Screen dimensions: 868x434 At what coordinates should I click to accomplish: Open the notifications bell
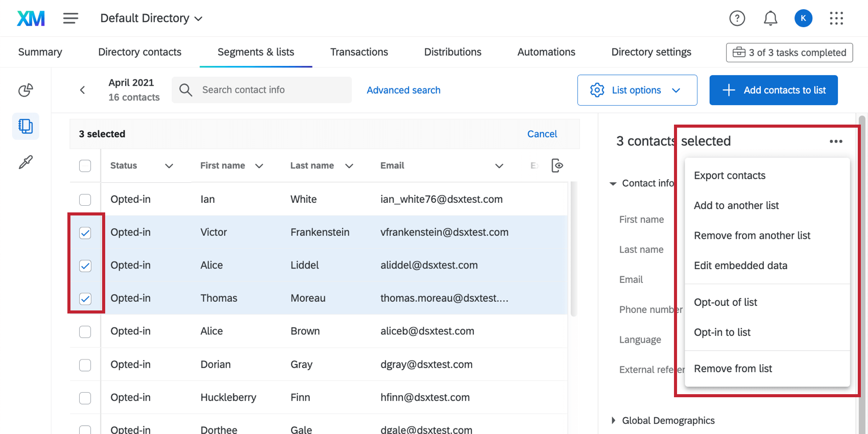point(770,18)
